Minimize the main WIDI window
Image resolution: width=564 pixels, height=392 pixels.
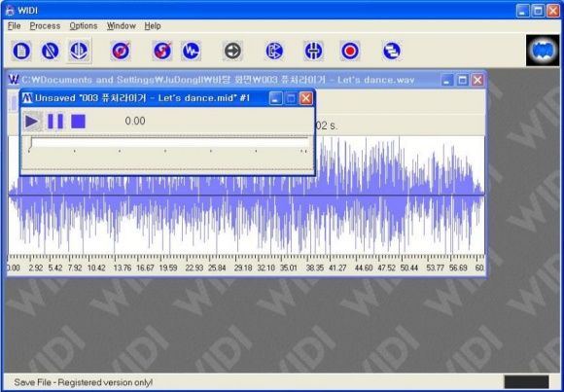pos(522,11)
